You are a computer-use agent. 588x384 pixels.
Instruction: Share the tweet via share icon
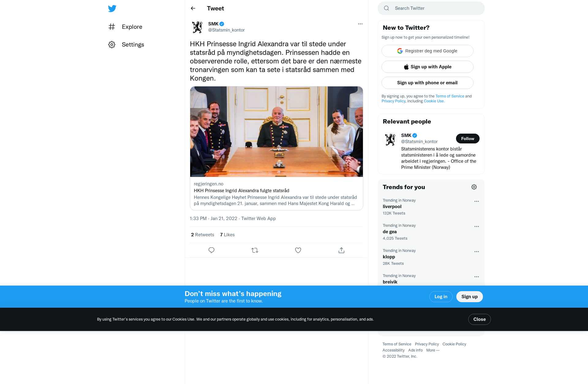[x=341, y=250]
